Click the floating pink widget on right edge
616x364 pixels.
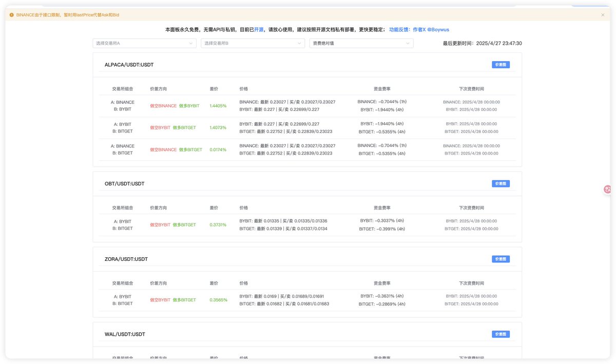point(608,189)
